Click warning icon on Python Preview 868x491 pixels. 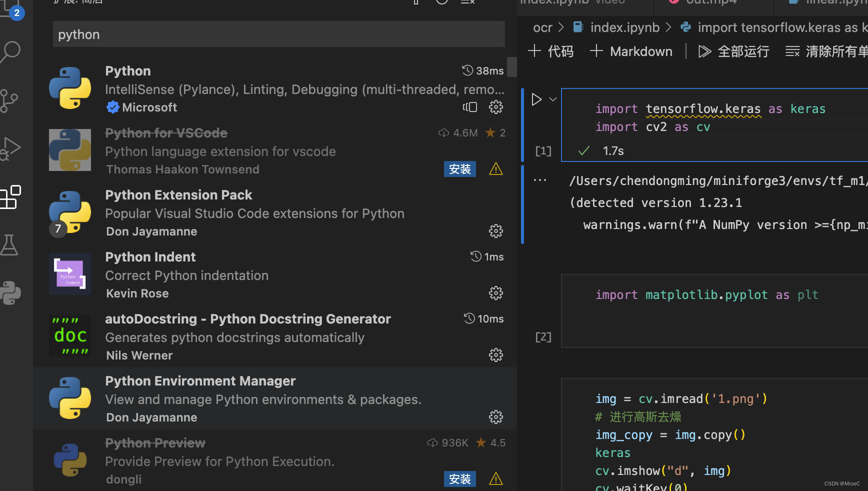point(496,479)
